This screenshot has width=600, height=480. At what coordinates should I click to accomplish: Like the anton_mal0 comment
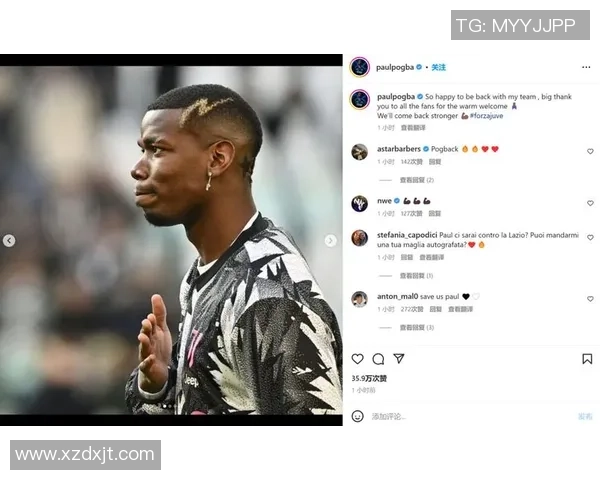point(590,299)
